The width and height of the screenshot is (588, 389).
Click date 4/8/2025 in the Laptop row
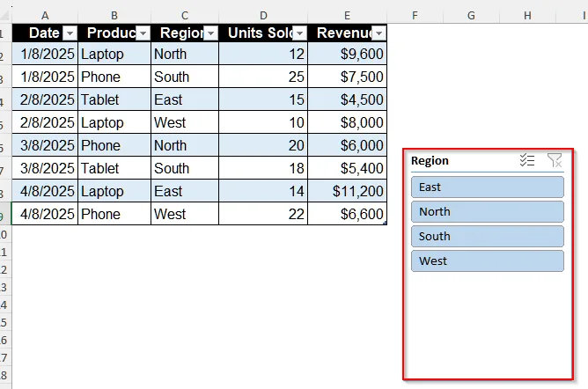(x=45, y=191)
